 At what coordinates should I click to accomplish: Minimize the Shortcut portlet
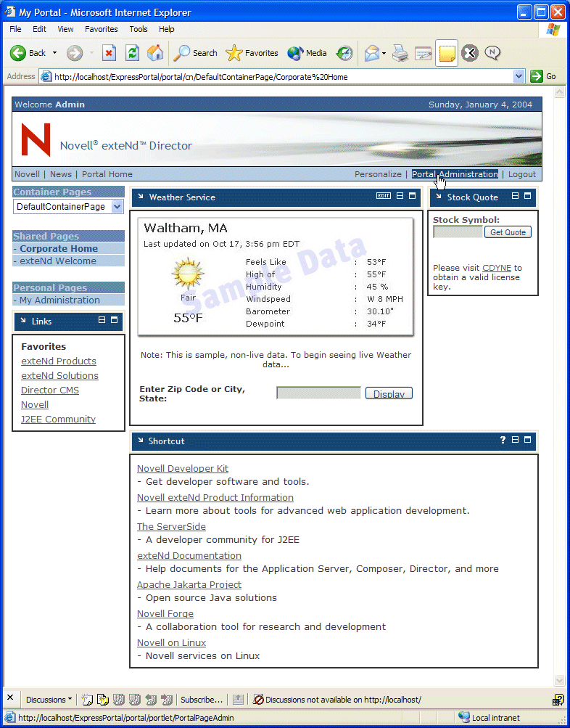[x=515, y=440]
